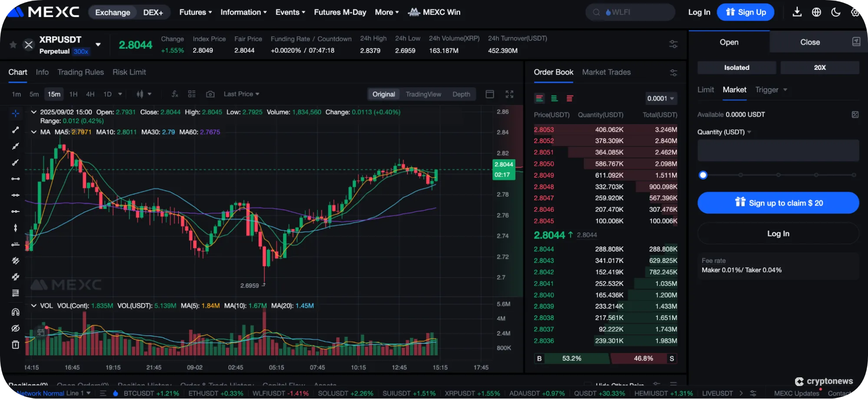Select the crosshair tool in the drawing sidebar

(15, 113)
